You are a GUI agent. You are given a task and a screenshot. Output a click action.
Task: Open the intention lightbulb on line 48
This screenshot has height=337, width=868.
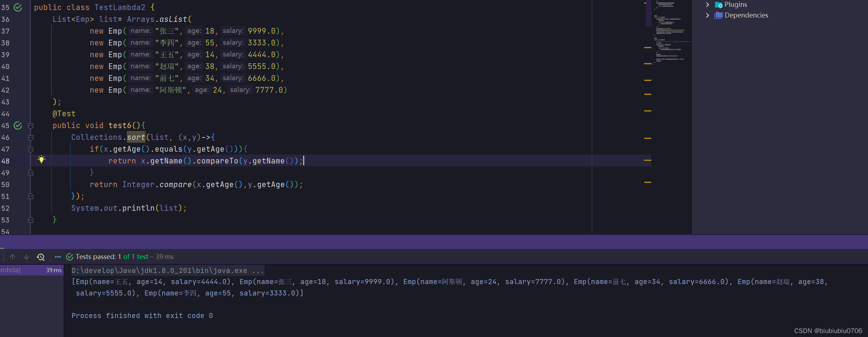(x=42, y=159)
